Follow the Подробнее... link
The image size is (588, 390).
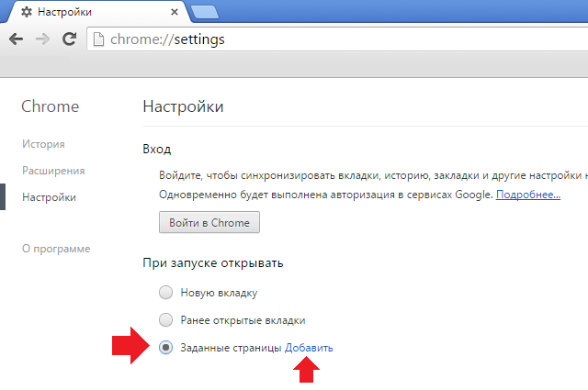pyautogui.click(x=528, y=195)
